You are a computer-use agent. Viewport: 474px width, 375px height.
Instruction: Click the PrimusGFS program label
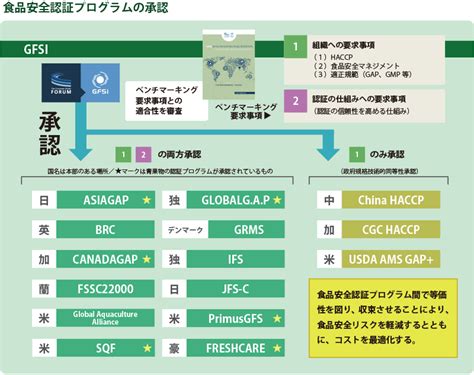[x=236, y=318]
